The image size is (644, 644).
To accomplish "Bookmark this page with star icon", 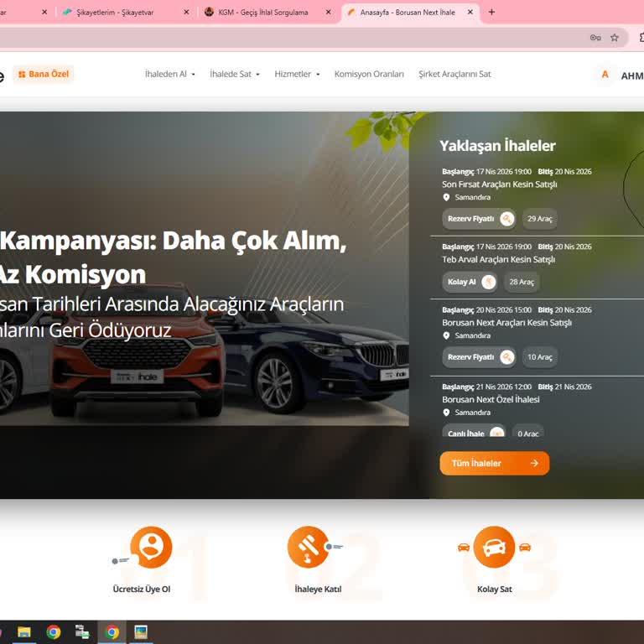I will pyautogui.click(x=615, y=38).
